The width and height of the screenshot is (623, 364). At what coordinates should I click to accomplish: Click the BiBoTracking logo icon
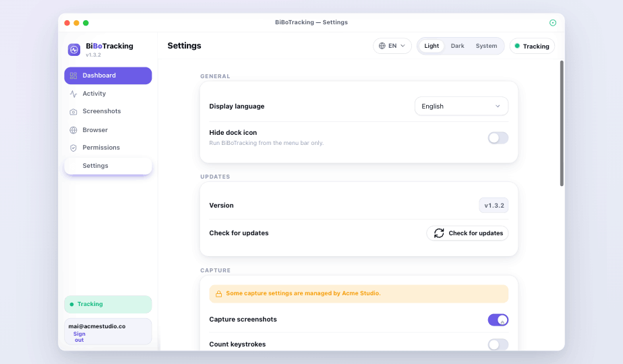(74, 50)
